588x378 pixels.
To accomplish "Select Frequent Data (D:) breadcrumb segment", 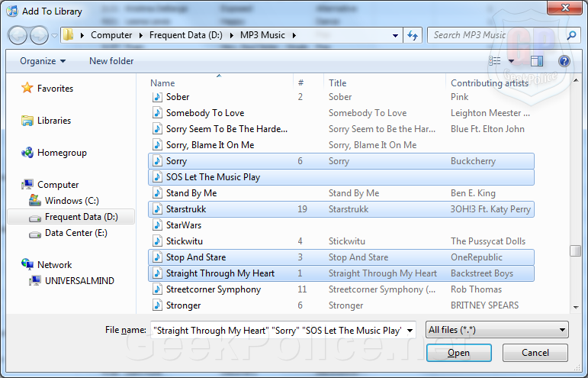I will [185, 35].
